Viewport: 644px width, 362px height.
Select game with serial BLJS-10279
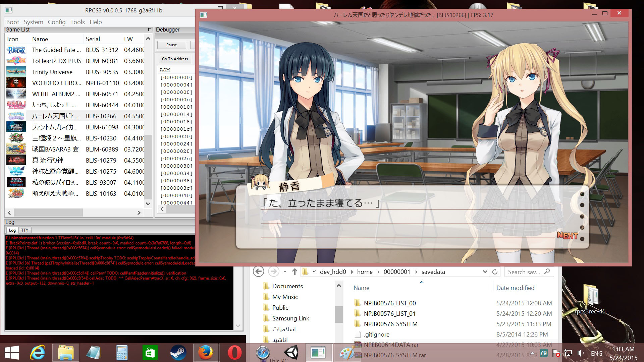click(75, 160)
